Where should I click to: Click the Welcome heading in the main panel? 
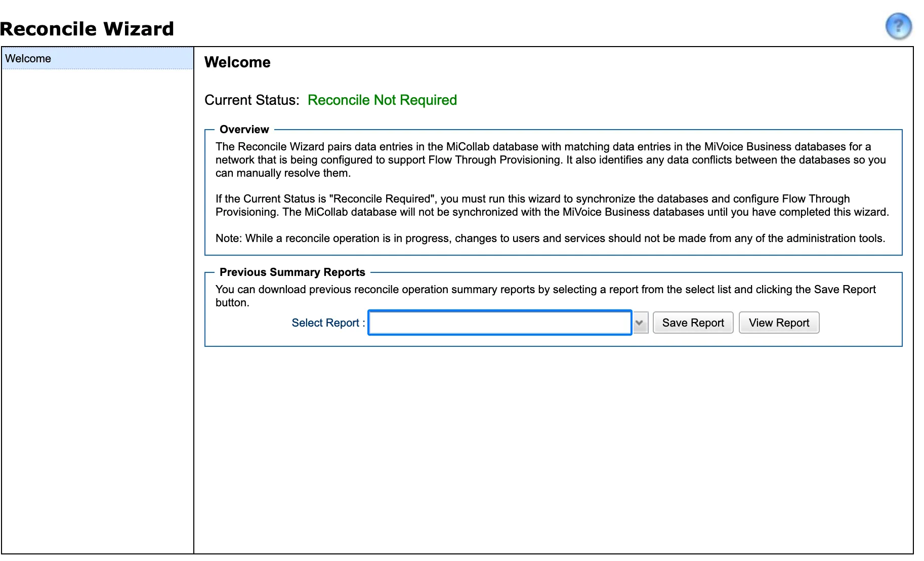click(x=237, y=62)
